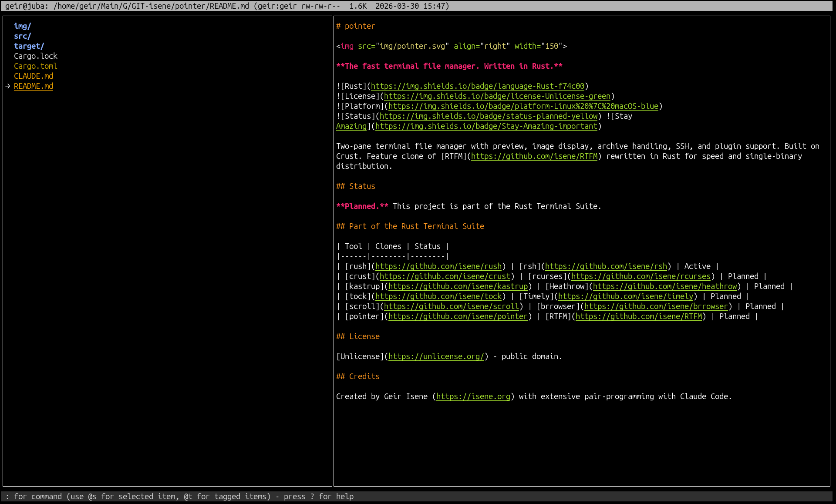The height and width of the screenshot is (504, 836).
Task: Click the '**Planned.**' bold text
Action: coord(362,206)
